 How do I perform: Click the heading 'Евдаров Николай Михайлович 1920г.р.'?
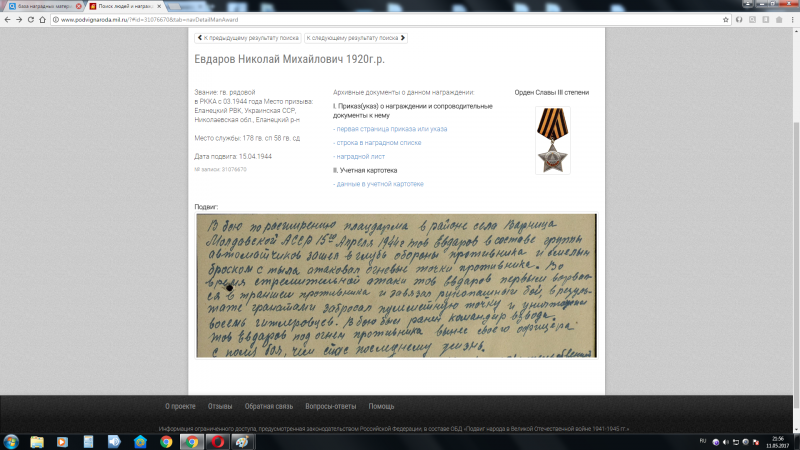pos(289,59)
